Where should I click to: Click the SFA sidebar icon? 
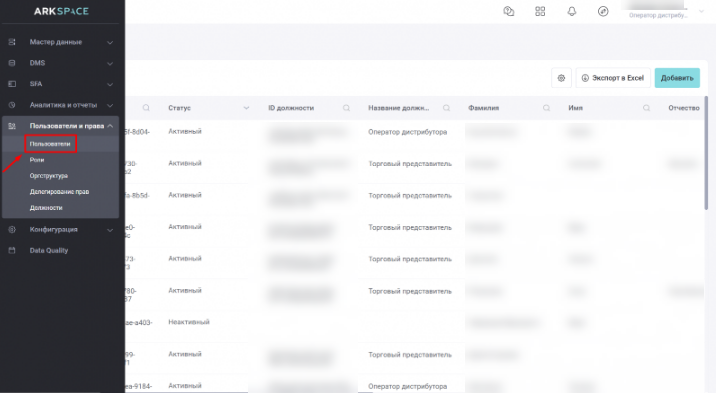(x=12, y=84)
